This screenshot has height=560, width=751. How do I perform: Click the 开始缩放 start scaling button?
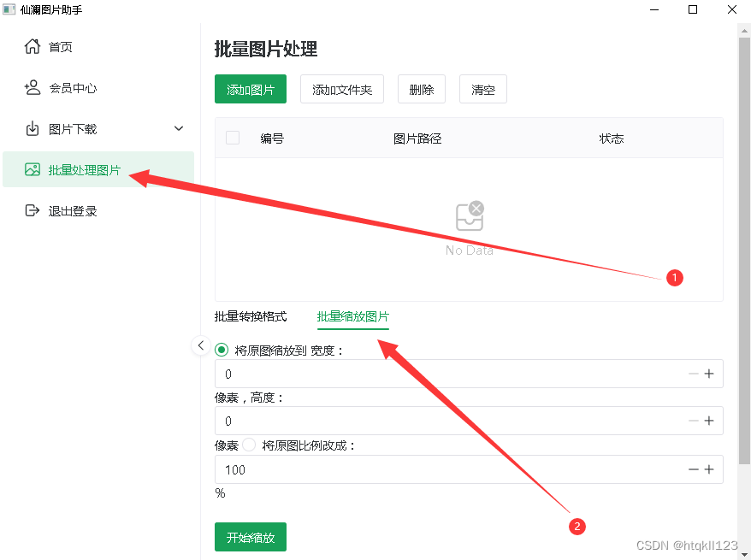(250, 537)
